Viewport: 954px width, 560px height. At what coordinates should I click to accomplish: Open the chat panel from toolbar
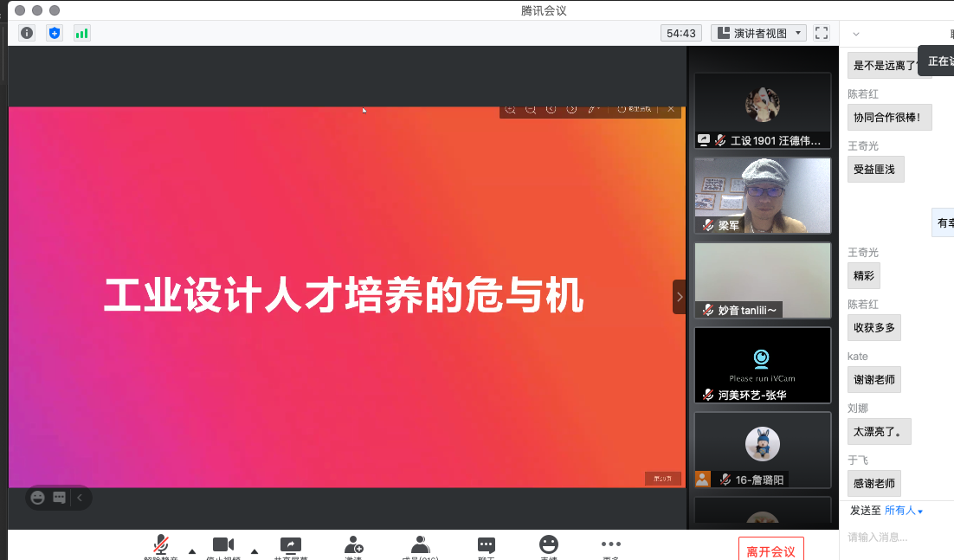[487, 545]
